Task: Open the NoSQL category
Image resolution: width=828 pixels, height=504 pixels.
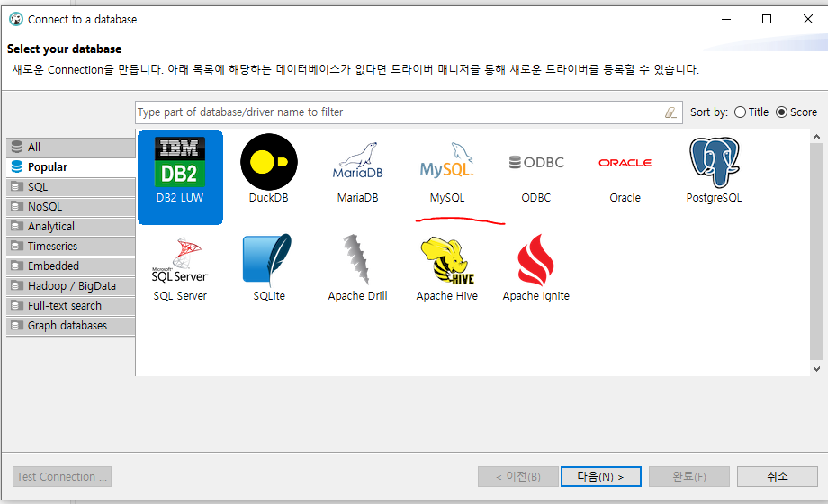Action: pyautogui.click(x=71, y=207)
